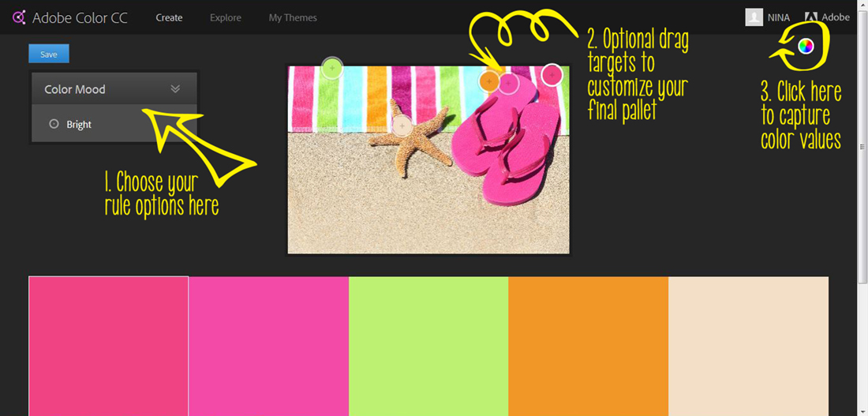The width and height of the screenshot is (868, 416).
Task: Select the bright magenta palette swatch
Action: (x=268, y=347)
